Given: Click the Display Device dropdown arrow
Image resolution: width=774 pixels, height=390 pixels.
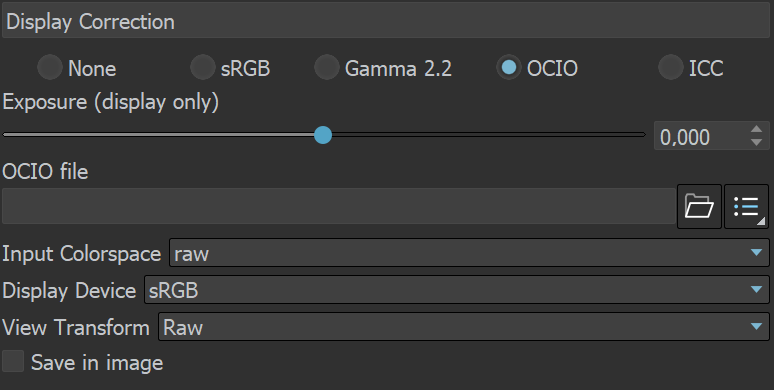Looking at the screenshot, I should tap(756, 290).
